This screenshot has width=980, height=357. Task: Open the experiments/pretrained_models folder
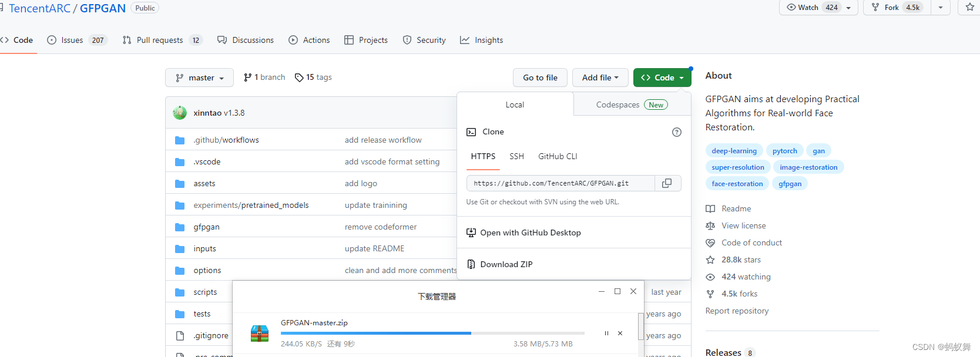tap(251, 205)
